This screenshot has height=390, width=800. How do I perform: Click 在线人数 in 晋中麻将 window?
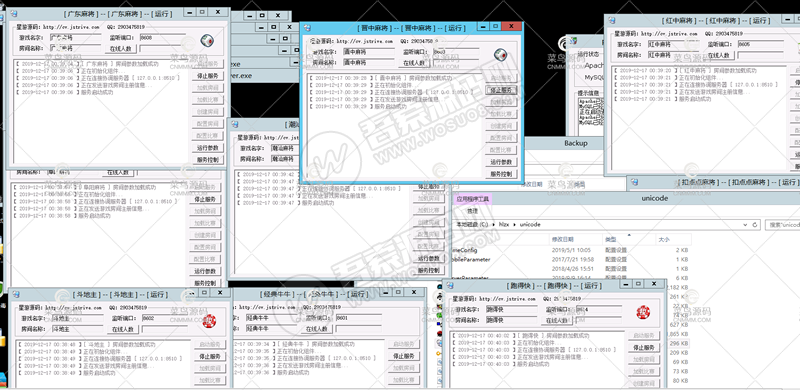click(x=414, y=63)
